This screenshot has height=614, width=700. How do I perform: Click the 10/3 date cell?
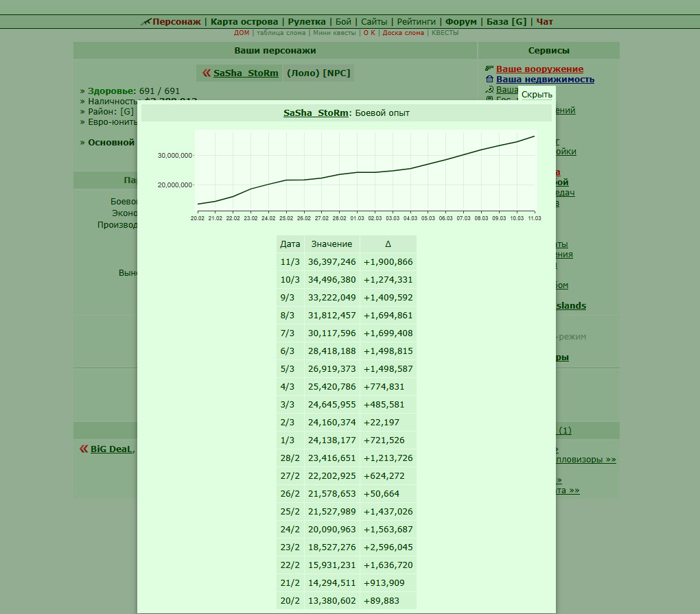290,280
